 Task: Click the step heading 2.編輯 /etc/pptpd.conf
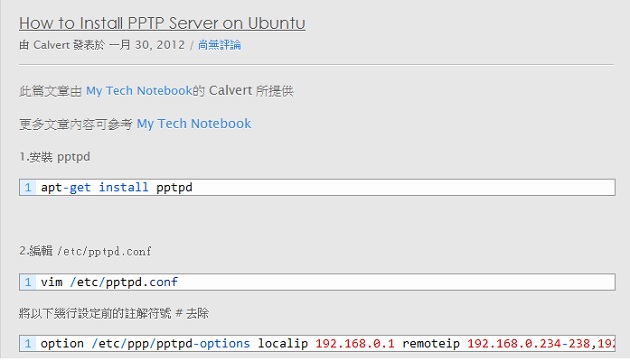[85, 251]
